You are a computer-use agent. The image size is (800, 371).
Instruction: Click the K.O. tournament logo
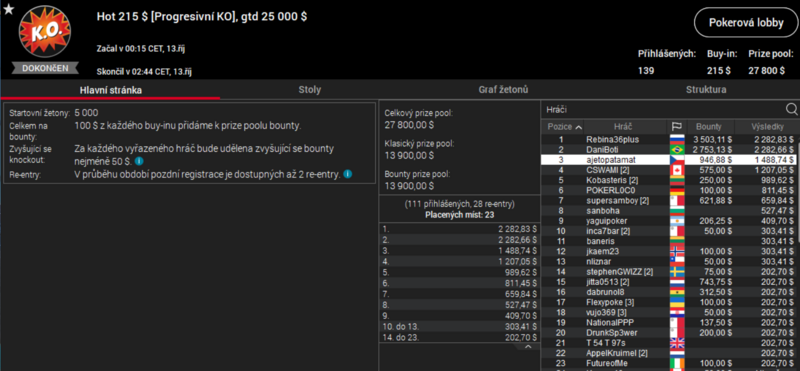point(45,32)
